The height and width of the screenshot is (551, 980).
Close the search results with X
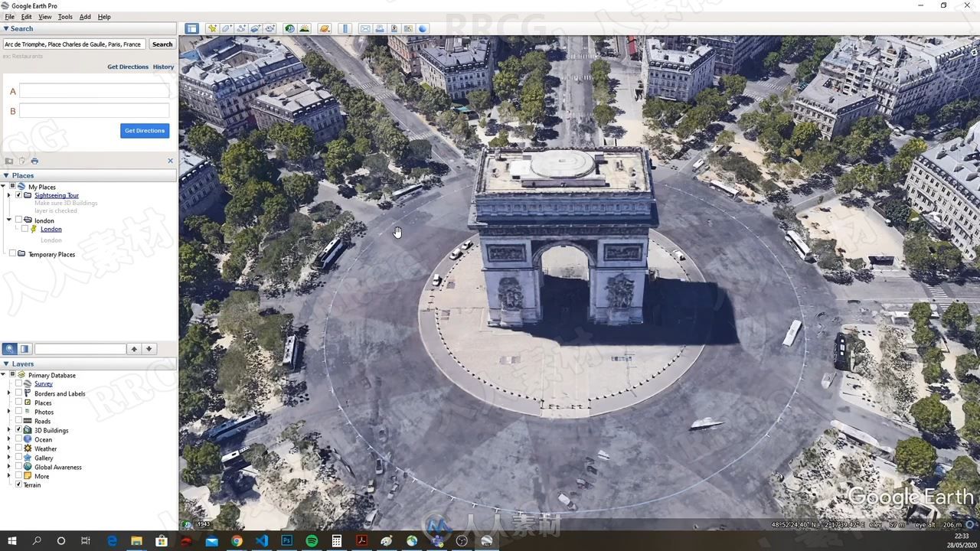[170, 161]
